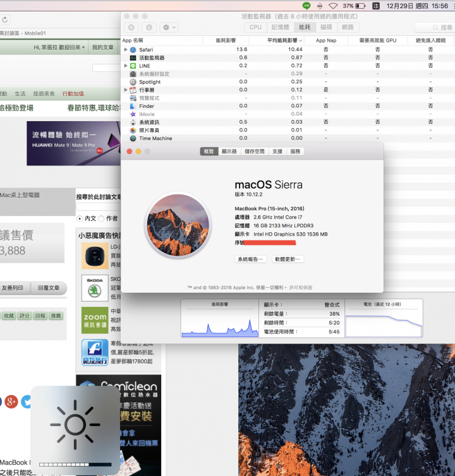Switch to the 記憶體 tab
The width and height of the screenshot is (455, 476).
280,27
